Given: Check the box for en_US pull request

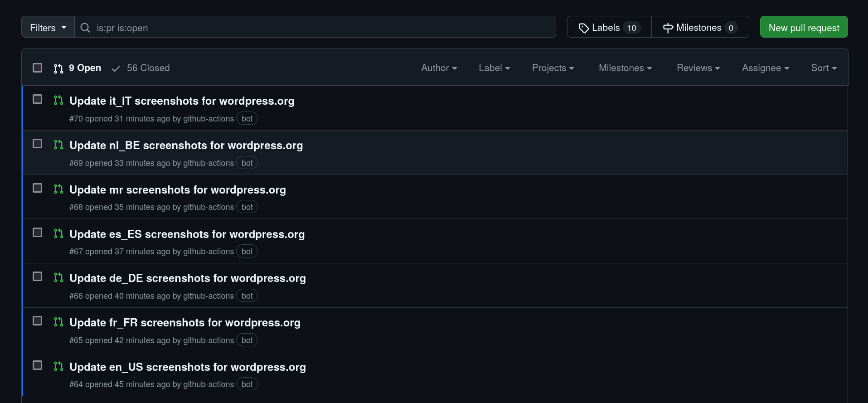Looking at the screenshot, I should [38, 365].
